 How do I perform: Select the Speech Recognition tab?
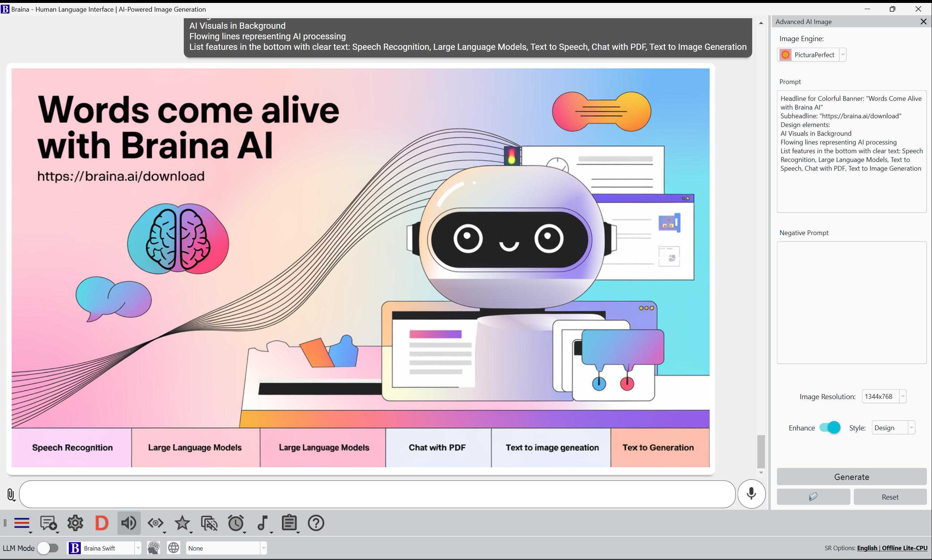coord(72,447)
